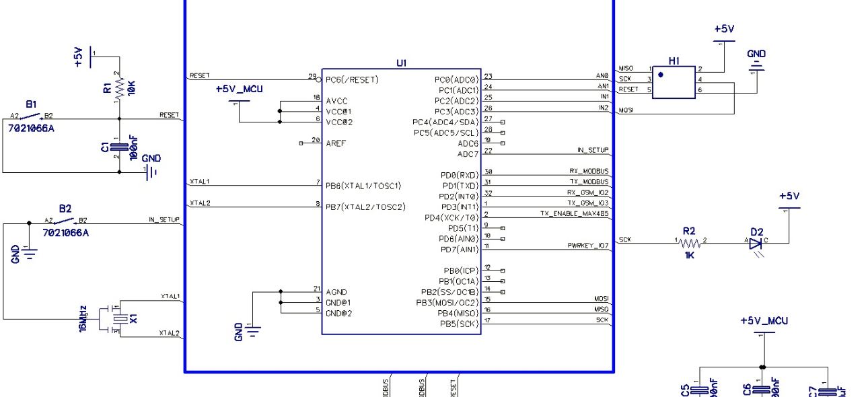
Task: Click the PB5(SCK) pin label
Action: click(460, 324)
